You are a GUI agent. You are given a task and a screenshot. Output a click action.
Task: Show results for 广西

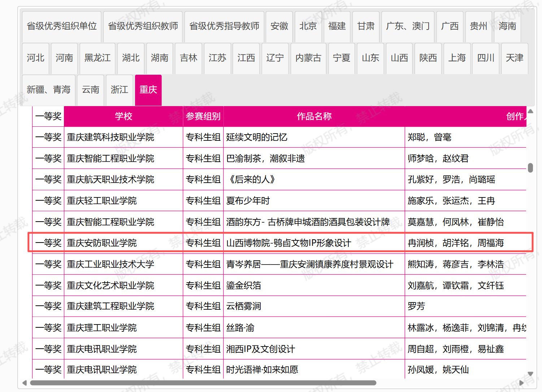(x=450, y=26)
